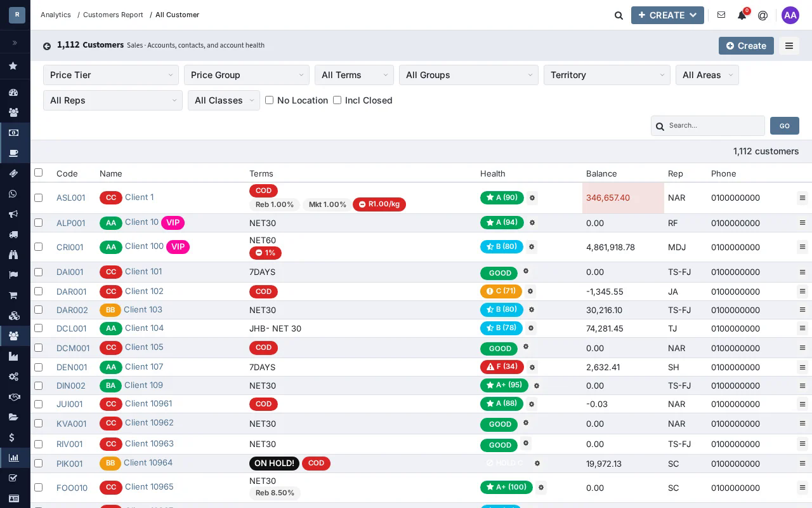The width and height of the screenshot is (812, 508).
Task: Open the hamburger menu next to Create button
Action: pos(789,46)
